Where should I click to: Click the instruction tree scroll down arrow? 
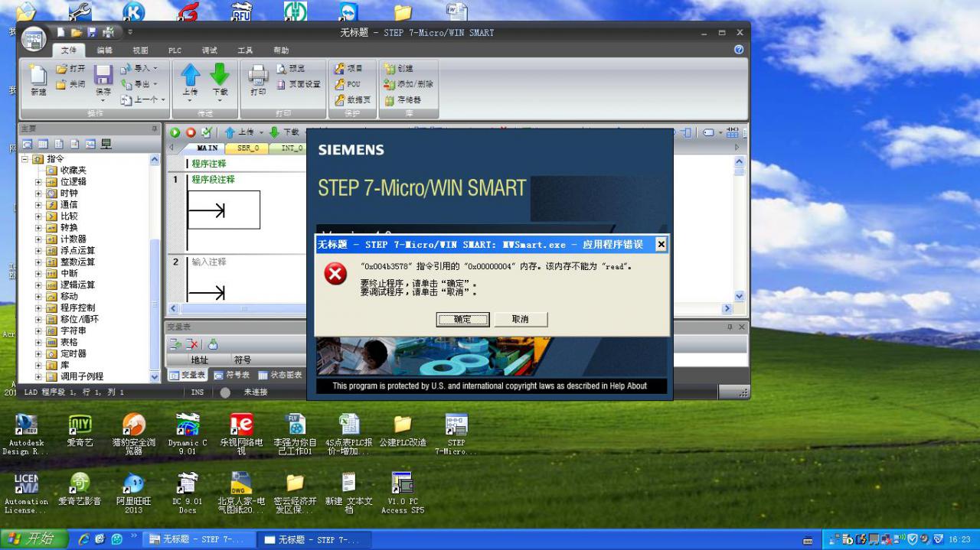tap(155, 377)
